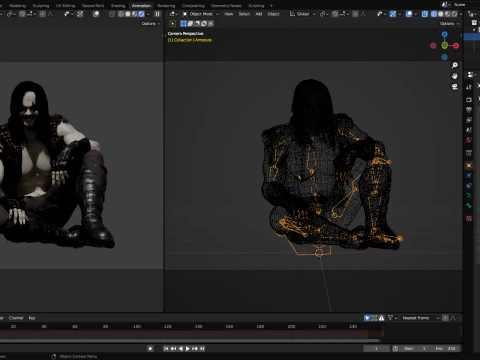Open Object Data armature properties tab
This screenshot has width=480, height=360.
coord(469,196)
